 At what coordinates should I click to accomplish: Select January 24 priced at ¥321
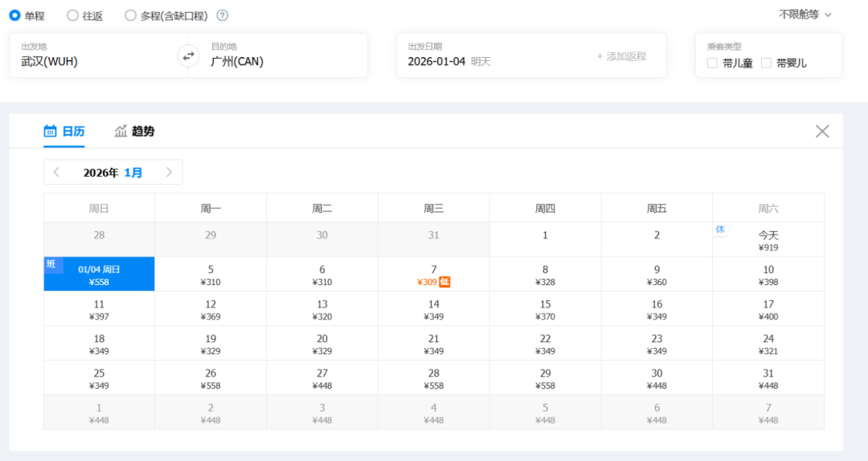pyautogui.click(x=768, y=344)
